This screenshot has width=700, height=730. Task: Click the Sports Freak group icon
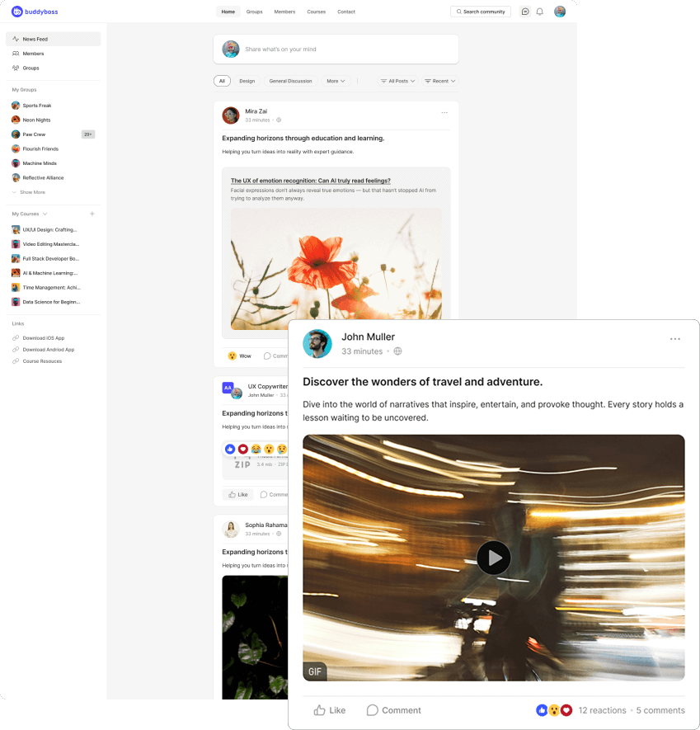(14, 105)
